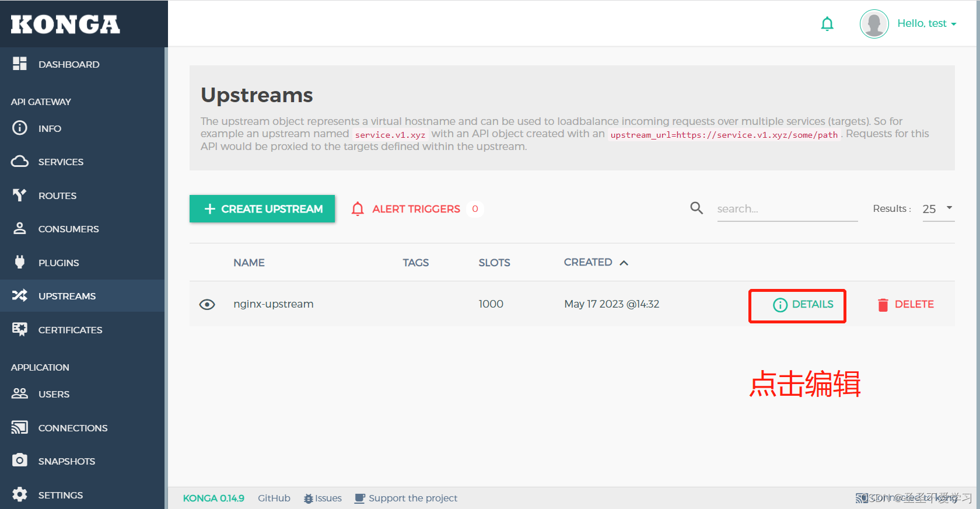Delete the nginx-upstream row
980x509 pixels.
coord(905,304)
